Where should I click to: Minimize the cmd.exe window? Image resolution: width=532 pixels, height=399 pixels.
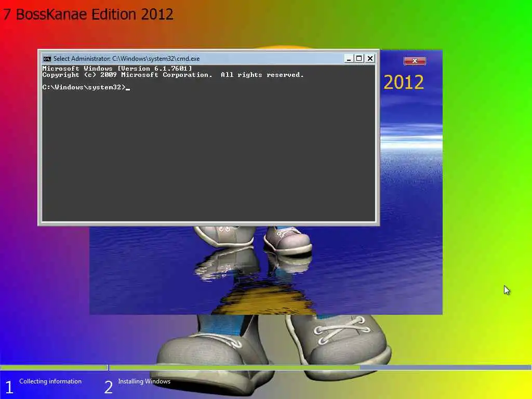tap(349, 59)
